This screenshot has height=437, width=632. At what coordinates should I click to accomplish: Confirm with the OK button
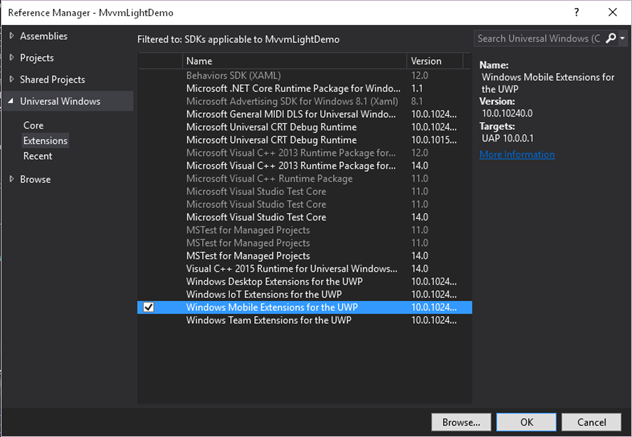[x=526, y=422]
